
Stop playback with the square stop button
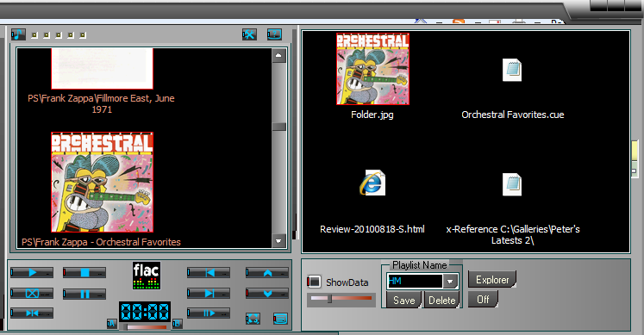click(84, 272)
